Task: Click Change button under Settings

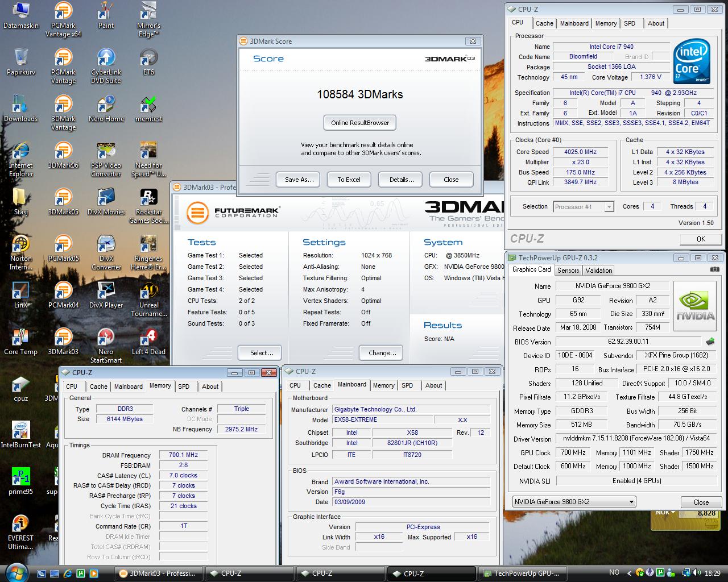Action: 382,353
